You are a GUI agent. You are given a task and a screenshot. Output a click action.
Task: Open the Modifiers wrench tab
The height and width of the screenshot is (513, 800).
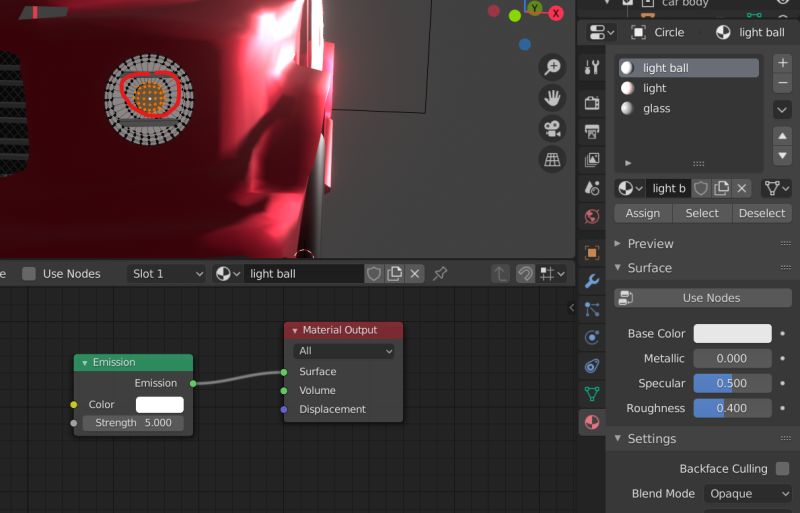[x=592, y=281]
